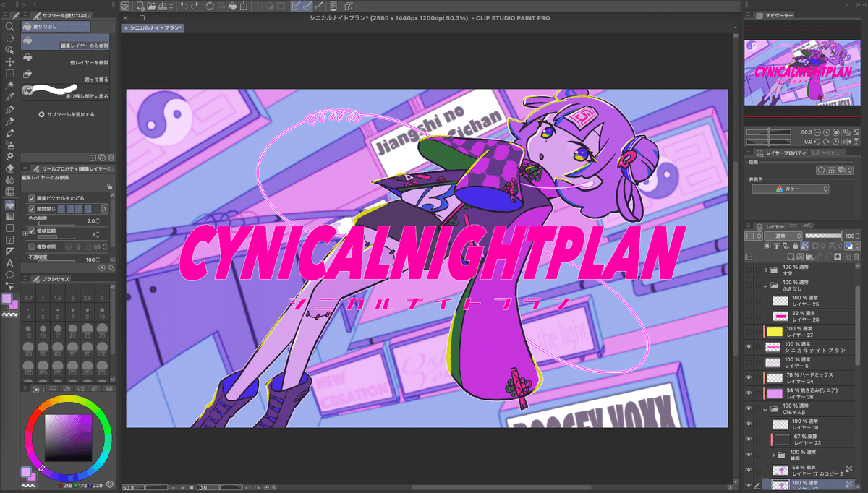Screen dimensions: 868x493
Task: Select 編集レイヤーのみ参照 sub tool
Action: (x=66, y=41)
